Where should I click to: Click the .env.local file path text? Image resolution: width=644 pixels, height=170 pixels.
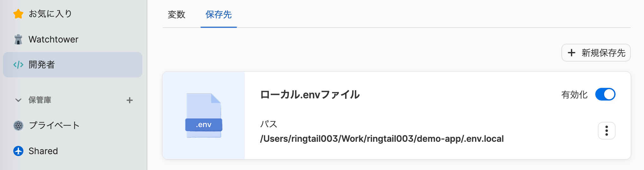click(382, 139)
